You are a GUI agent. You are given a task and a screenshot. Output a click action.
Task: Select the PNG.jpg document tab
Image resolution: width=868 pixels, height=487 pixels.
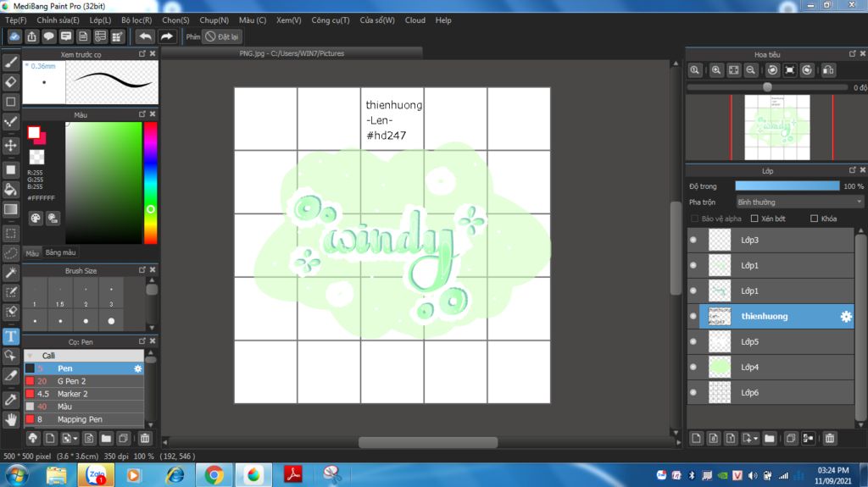click(292, 53)
